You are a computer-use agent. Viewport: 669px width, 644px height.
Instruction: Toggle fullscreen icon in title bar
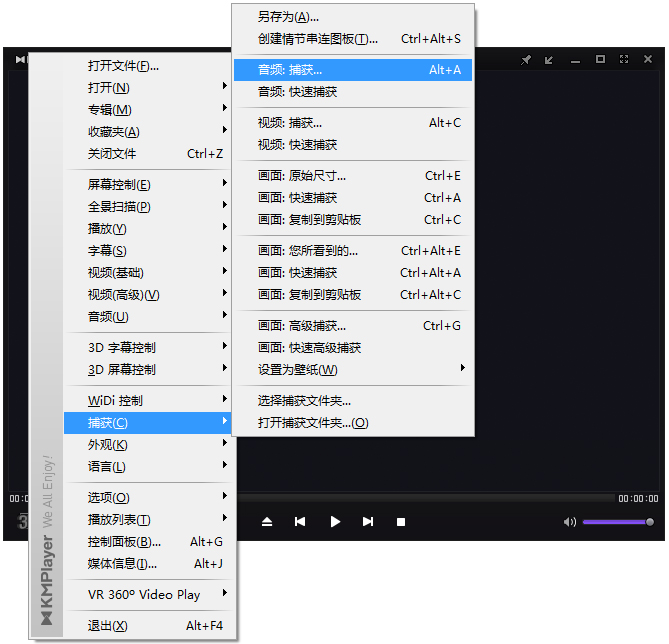pyautogui.click(x=624, y=59)
